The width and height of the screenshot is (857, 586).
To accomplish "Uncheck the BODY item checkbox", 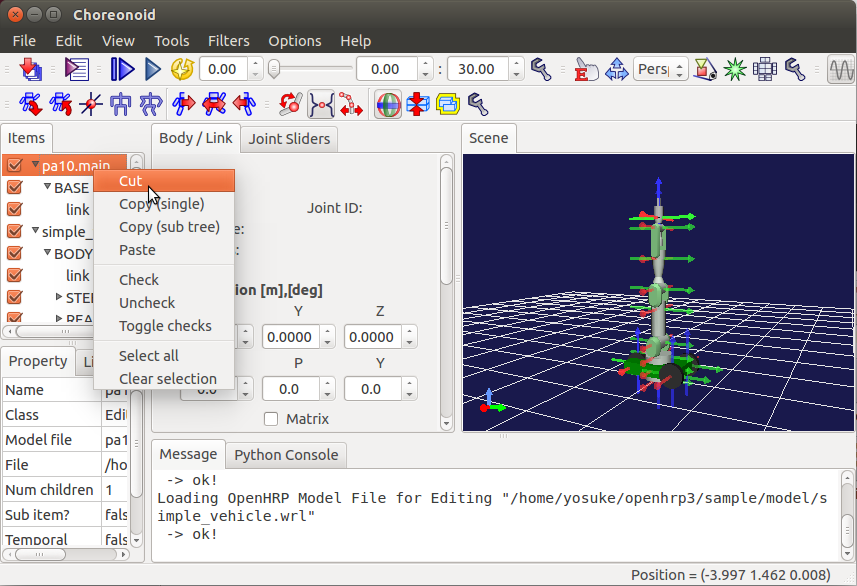I will 14,254.
